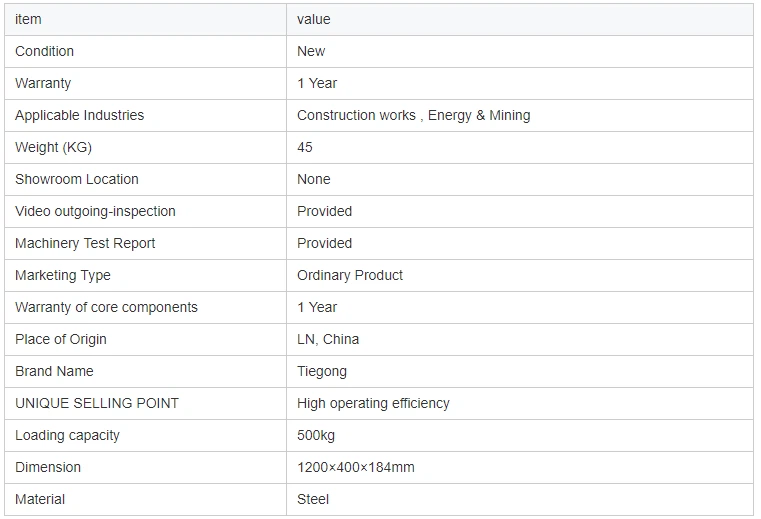Select the 'Machinery Test Report' label
The width and height of the screenshot is (761, 519).
pos(85,243)
